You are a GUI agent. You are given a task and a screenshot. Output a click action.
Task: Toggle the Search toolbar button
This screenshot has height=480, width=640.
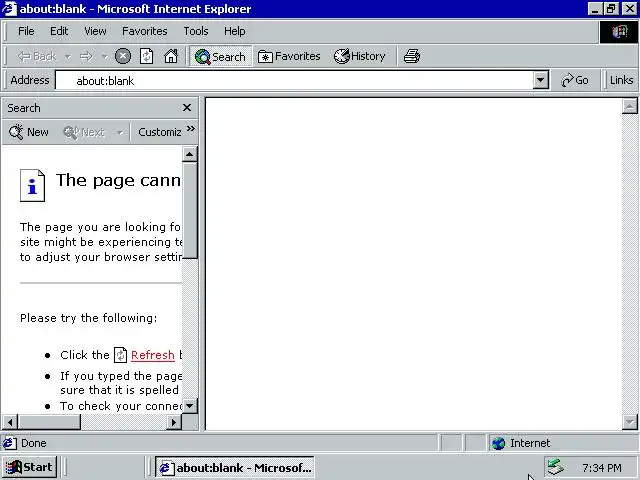tap(220, 56)
